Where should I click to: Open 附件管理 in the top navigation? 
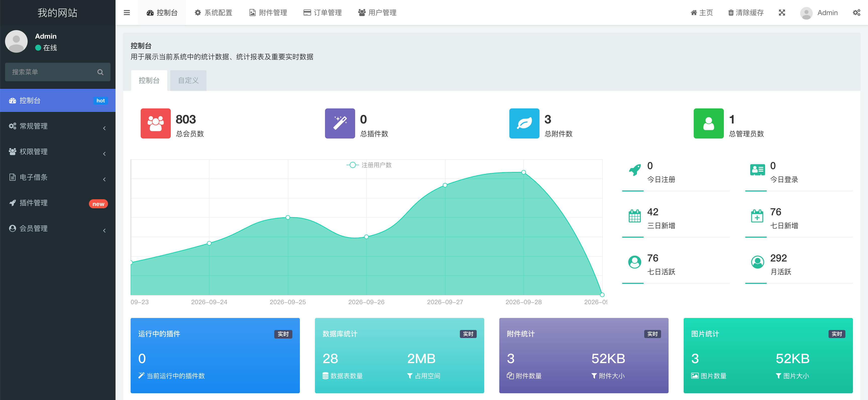268,13
